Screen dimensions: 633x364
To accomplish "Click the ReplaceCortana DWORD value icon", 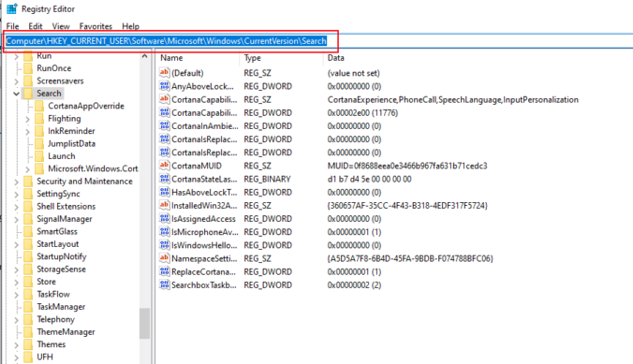I will (164, 271).
